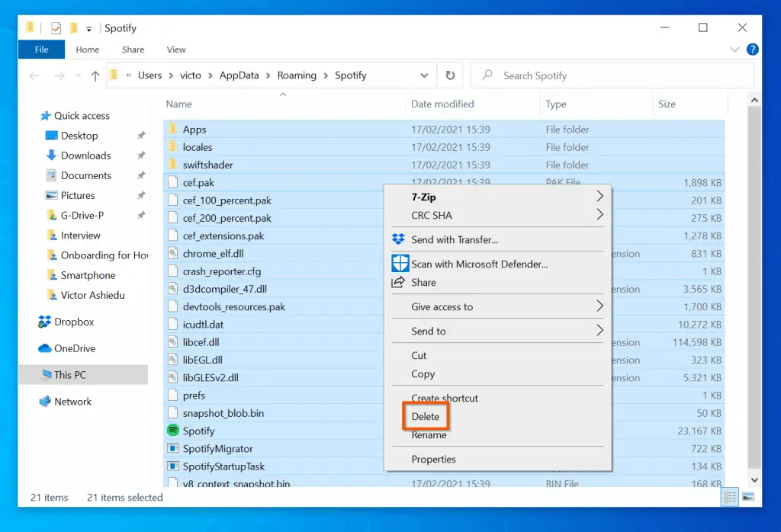Image resolution: width=781 pixels, height=532 pixels.
Task: Go back with the Back arrow
Action: click(x=34, y=75)
